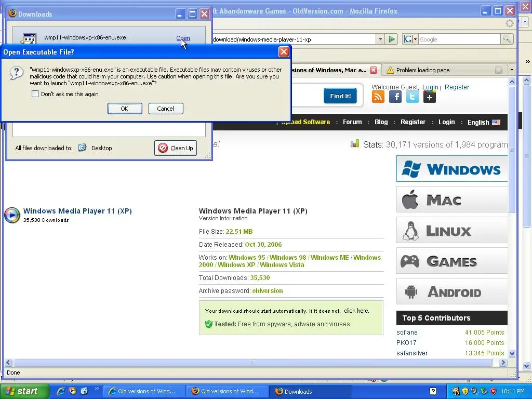Open the Google search engine selector
Image resolution: width=532 pixels, height=399 pixels.
410,39
